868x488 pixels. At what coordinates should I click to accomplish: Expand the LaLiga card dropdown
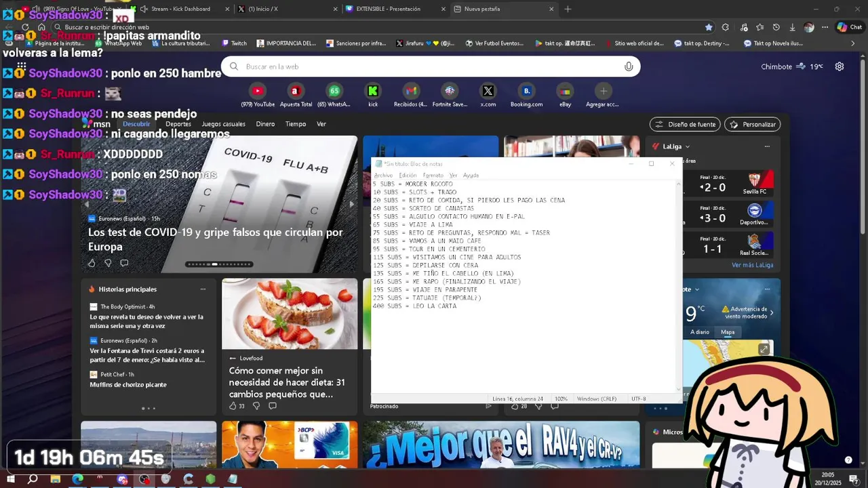[x=688, y=146]
